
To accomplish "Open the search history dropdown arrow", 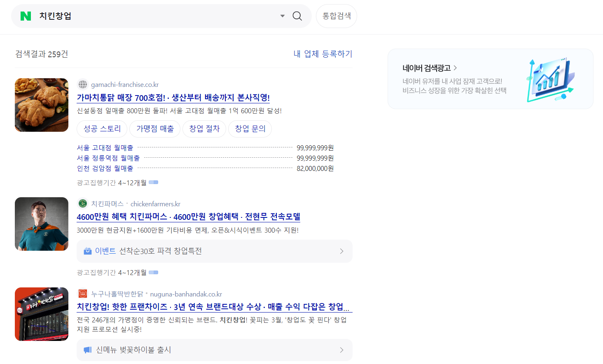I will click(283, 16).
